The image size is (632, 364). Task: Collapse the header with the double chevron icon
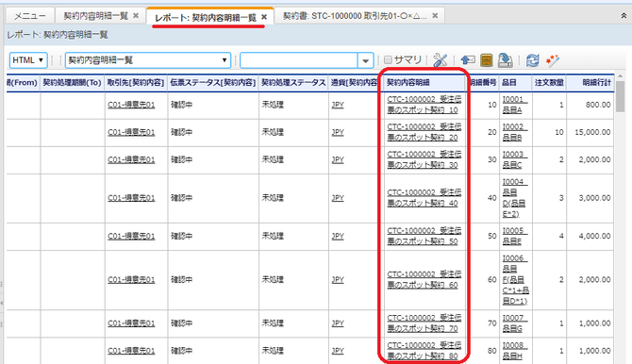click(624, 16)
